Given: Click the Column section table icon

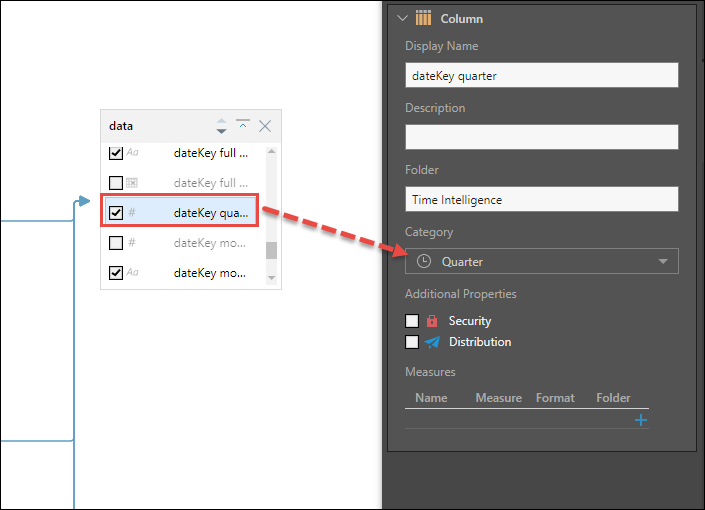Looking at the screenshot, I should pyautogui.click(x=423, y=18).
